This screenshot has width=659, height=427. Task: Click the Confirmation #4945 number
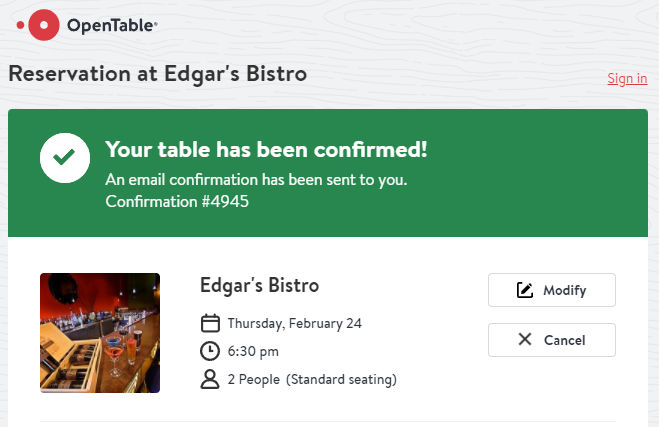pos(177,201)
